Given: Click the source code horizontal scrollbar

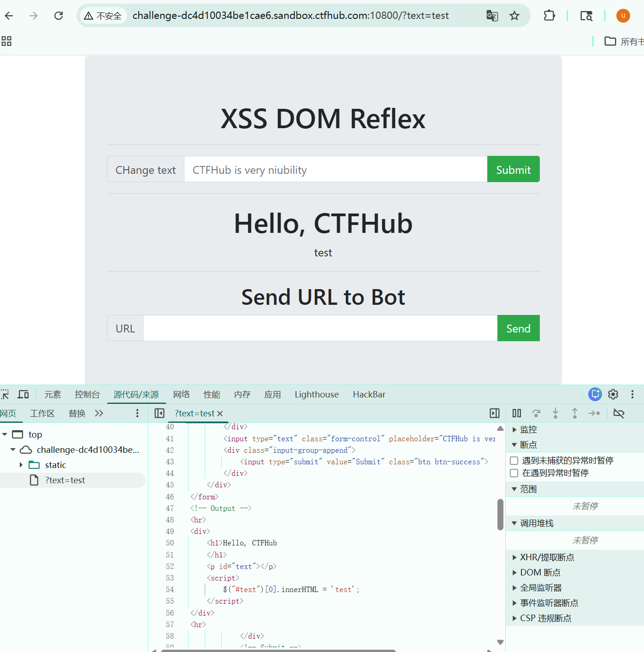Looking at the screenshot, I should click(x=278, y=651).
